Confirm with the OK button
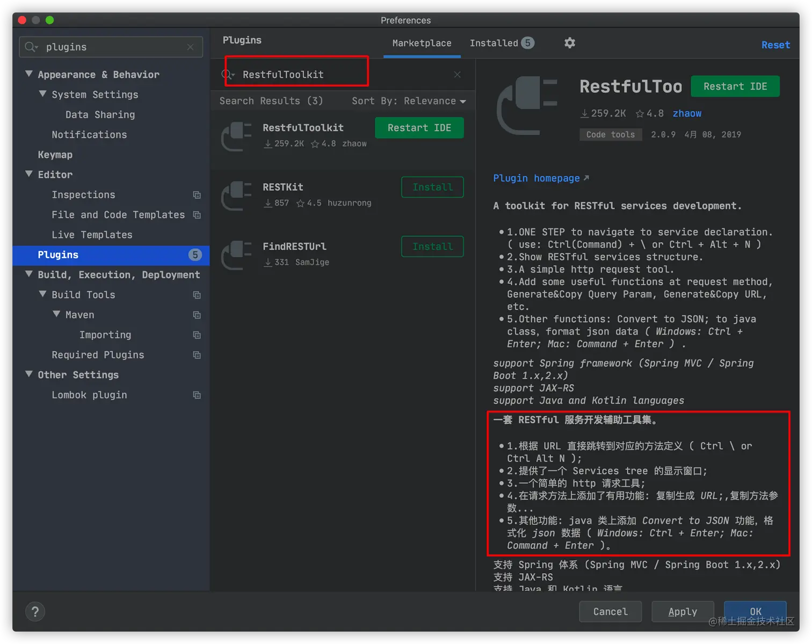This screenshot has height=644, width=812. pyautogui.click(x=756, y=612)
